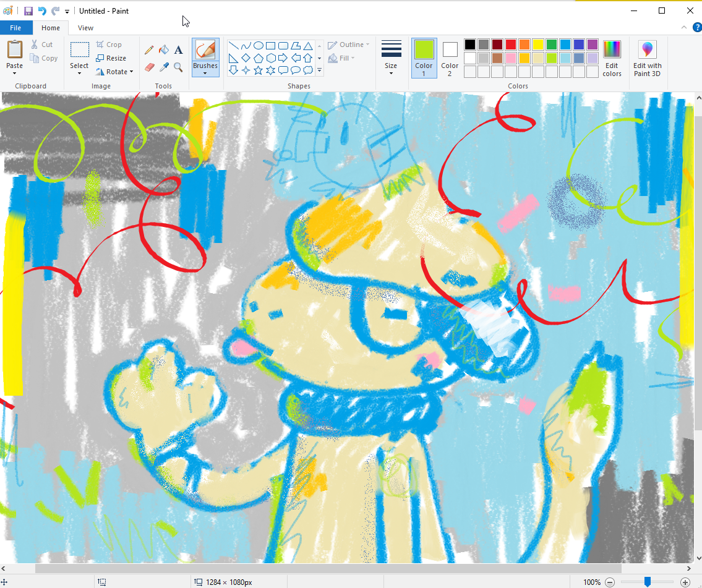Image resolution: width=702 pixels, height=588 pixels.
Task: Select the Pencil tool
Action: pyautogui.click(x=149, y=50)
